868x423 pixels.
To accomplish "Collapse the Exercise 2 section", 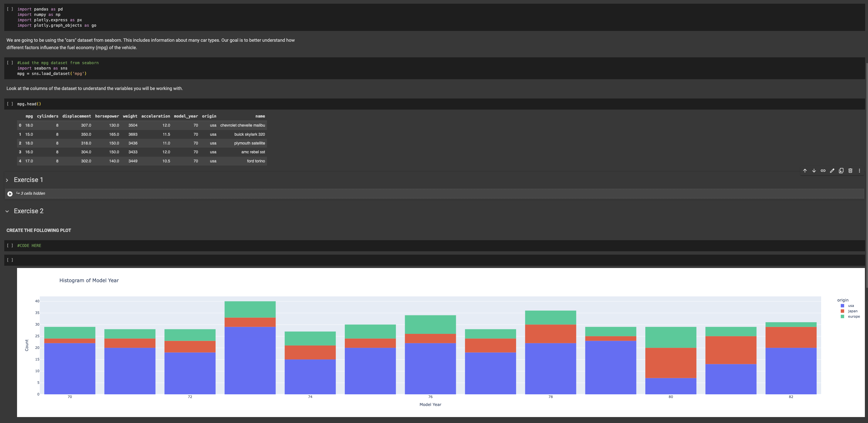I will pos(7,211).
